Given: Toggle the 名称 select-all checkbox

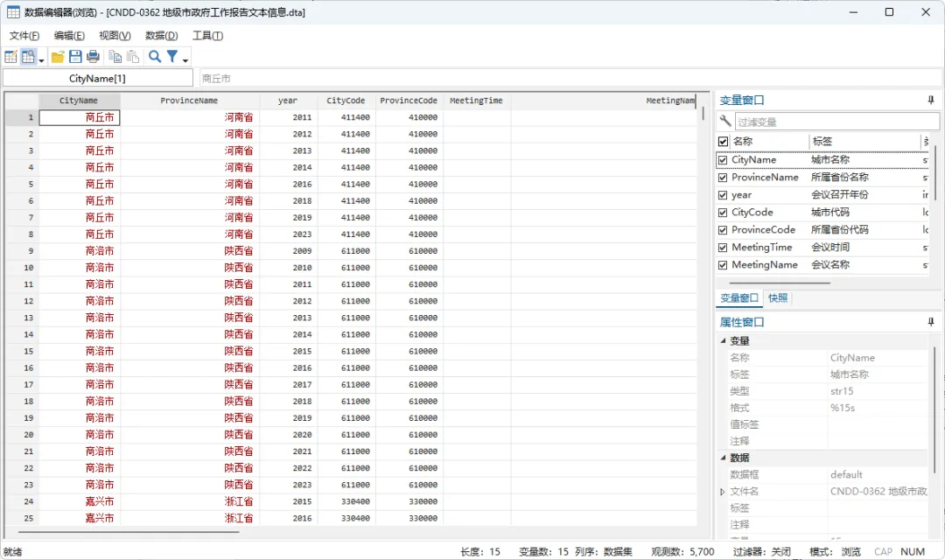Looking at the screenshot, I should coord(724,142).
